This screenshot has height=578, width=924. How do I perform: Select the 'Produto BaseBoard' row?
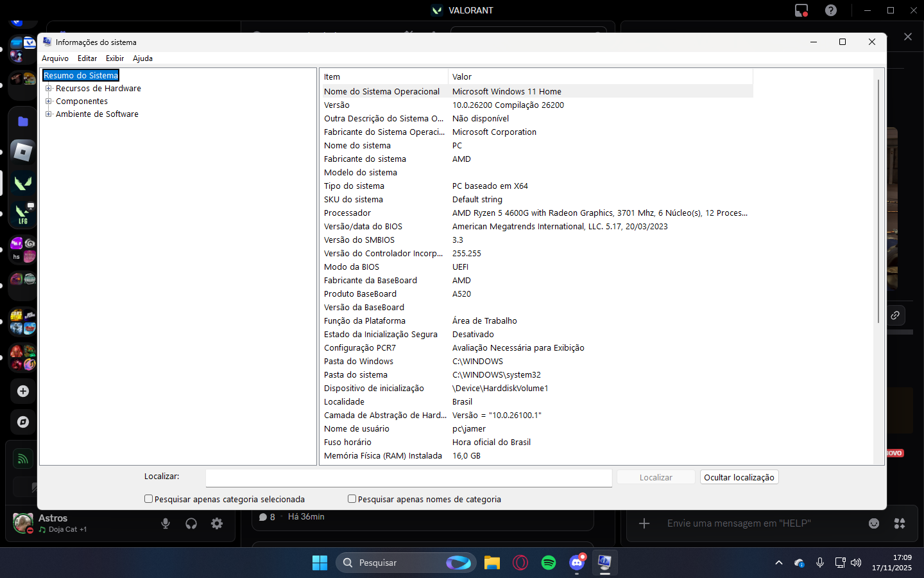click(x=536, y=294)
